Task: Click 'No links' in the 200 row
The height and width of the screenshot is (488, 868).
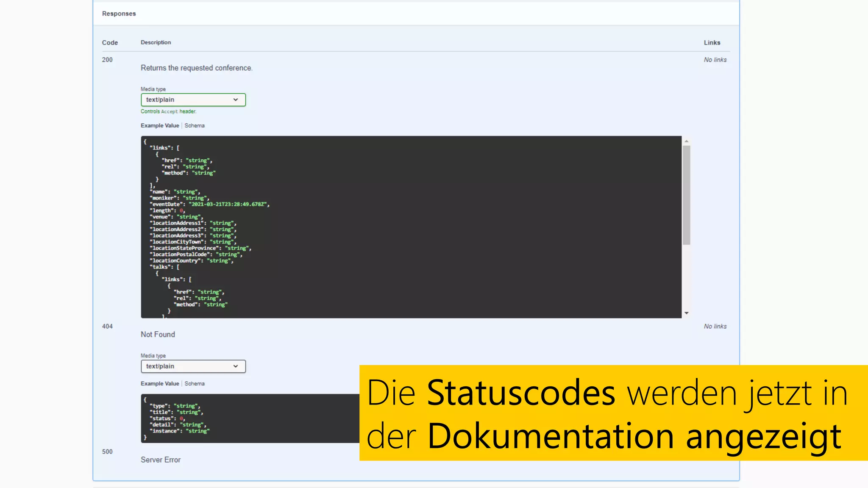Action: click(x=715, y=60)
